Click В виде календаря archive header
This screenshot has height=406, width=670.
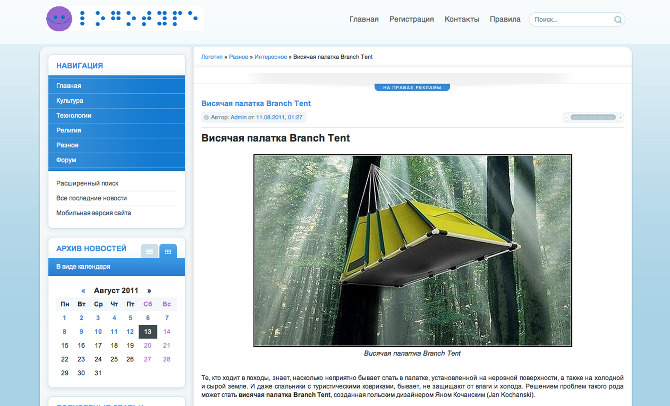tap(116, 267)
